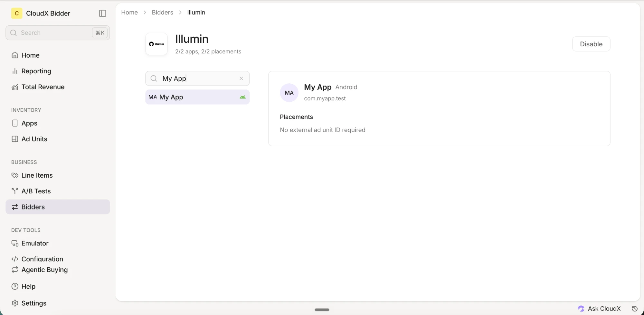Viewport: 644px width, 315px height.
Task: Click the Placements section label
Action: pos(296,117)
